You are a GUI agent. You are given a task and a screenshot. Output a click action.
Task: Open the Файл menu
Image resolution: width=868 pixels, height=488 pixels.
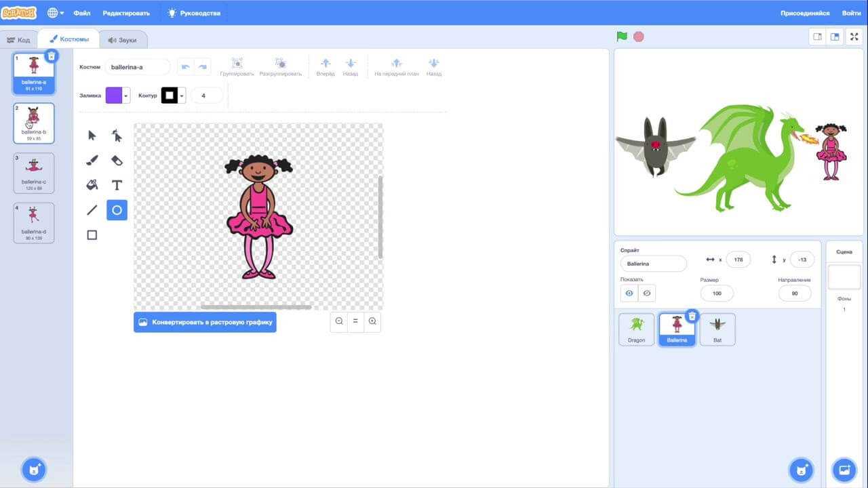pos(81,13)
